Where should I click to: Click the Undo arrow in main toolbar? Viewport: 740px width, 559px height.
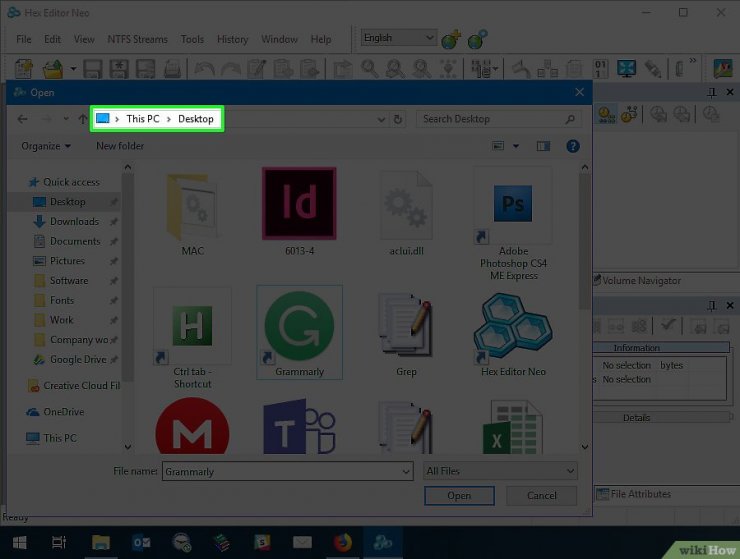pyautogui.click(x=204, y=69)
